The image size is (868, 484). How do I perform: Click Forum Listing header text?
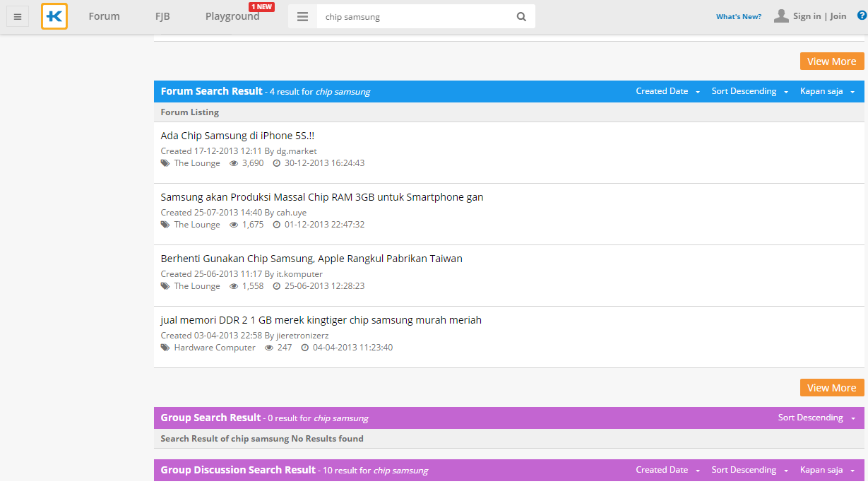pos(190,112)
